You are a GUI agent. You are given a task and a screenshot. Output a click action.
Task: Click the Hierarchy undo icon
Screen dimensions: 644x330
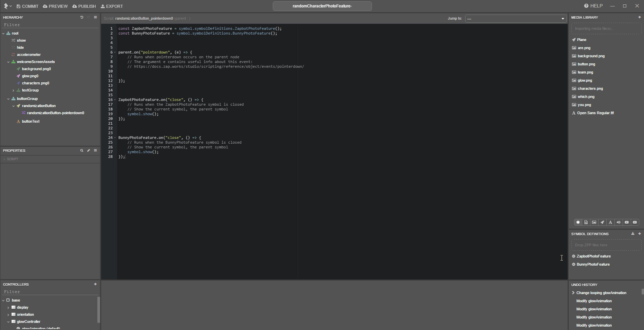tap(82, 17)
